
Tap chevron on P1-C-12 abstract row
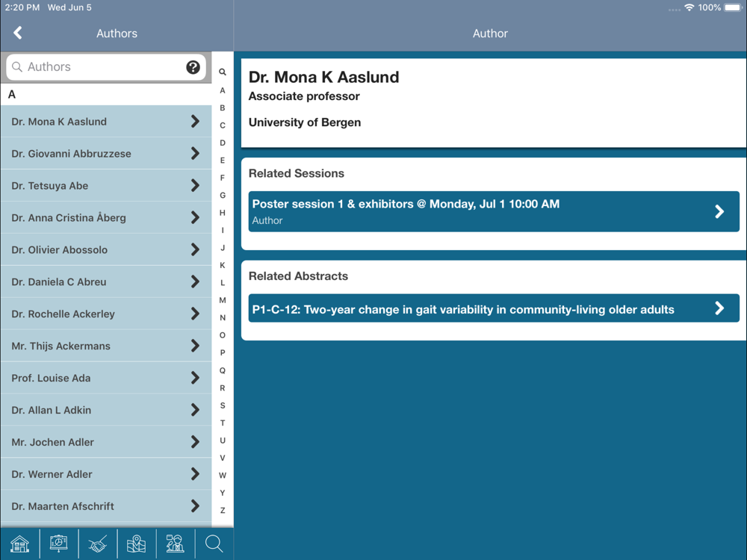tap(719, 308)
